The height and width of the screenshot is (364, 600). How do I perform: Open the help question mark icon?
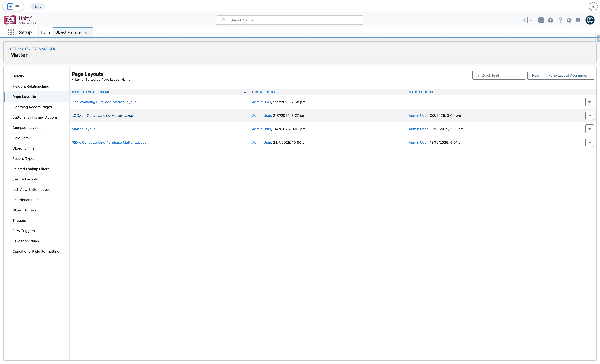point(560,20)
